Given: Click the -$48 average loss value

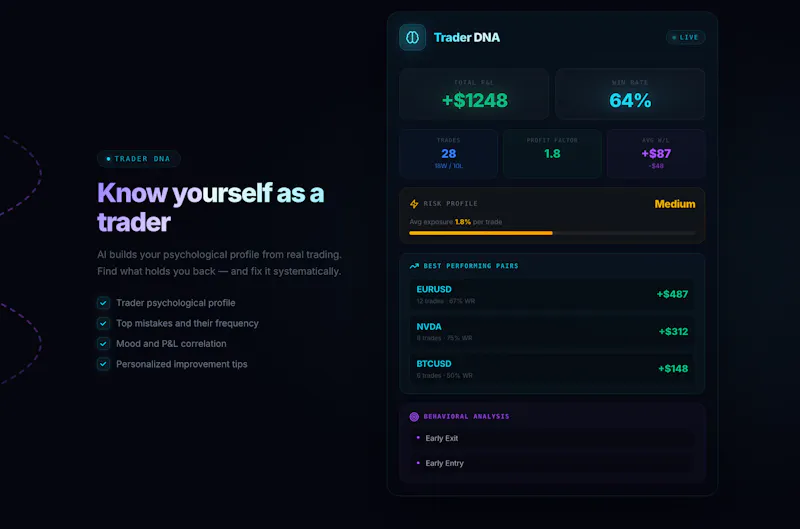Looking at the screenshot, I should tap(656, 166).
